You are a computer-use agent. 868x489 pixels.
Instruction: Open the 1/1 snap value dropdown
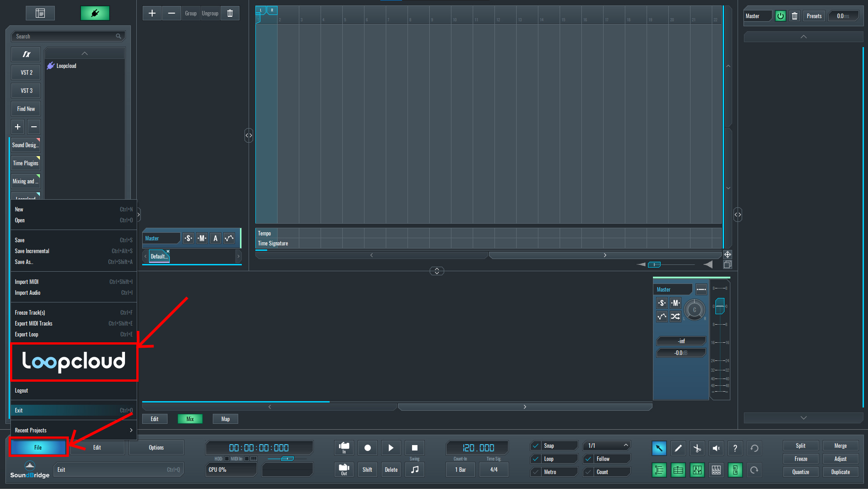point(607,446)
